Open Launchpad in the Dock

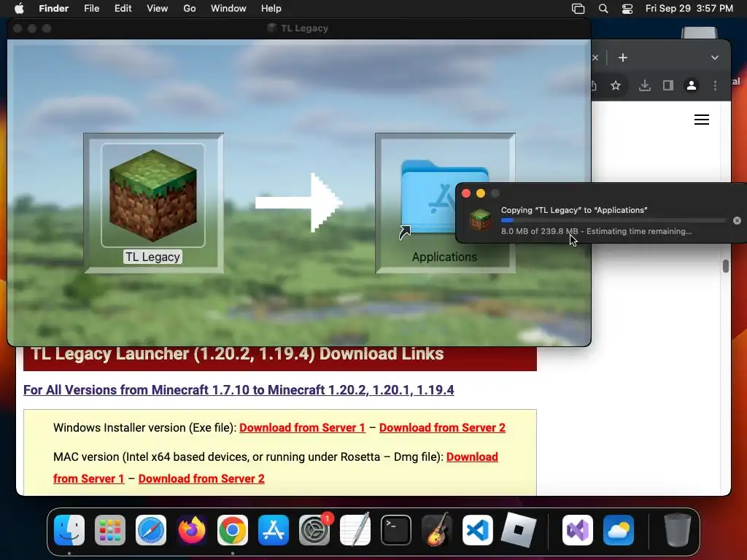tap(110, 530)
